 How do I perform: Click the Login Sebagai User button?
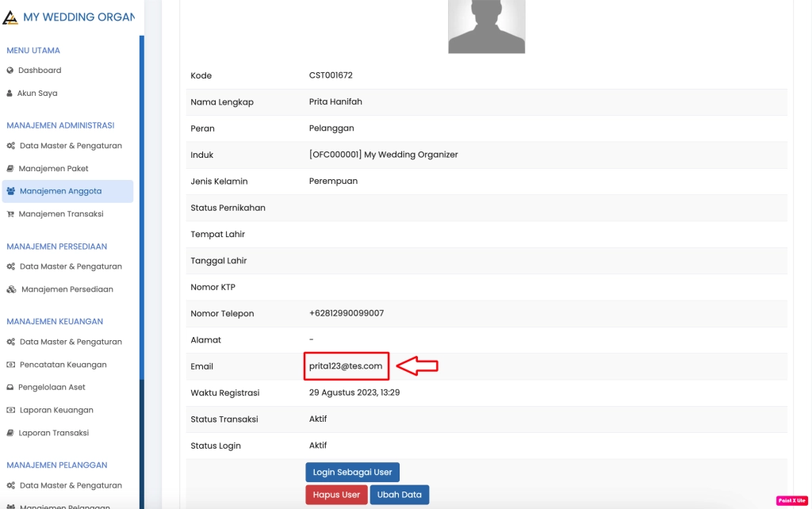point(352,472)
